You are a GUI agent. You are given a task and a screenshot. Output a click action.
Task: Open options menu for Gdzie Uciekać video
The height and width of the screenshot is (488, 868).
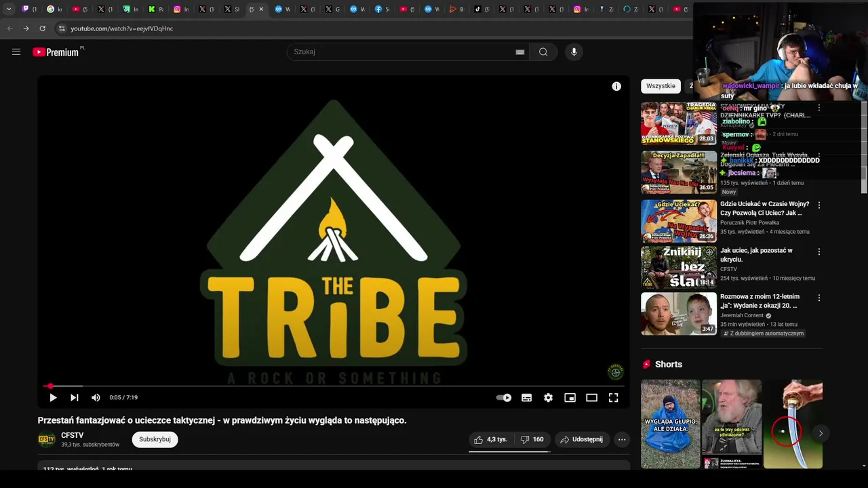[818, 205]
